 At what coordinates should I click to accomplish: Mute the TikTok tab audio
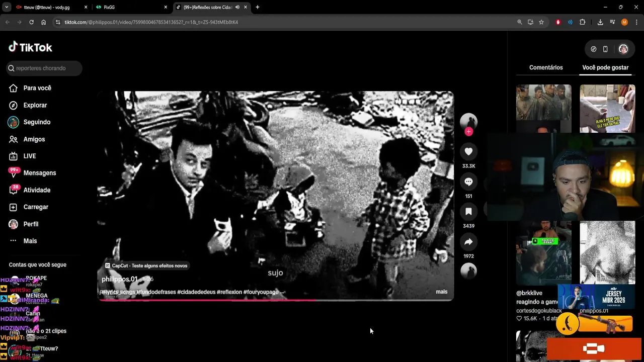(x=237, y=7)
